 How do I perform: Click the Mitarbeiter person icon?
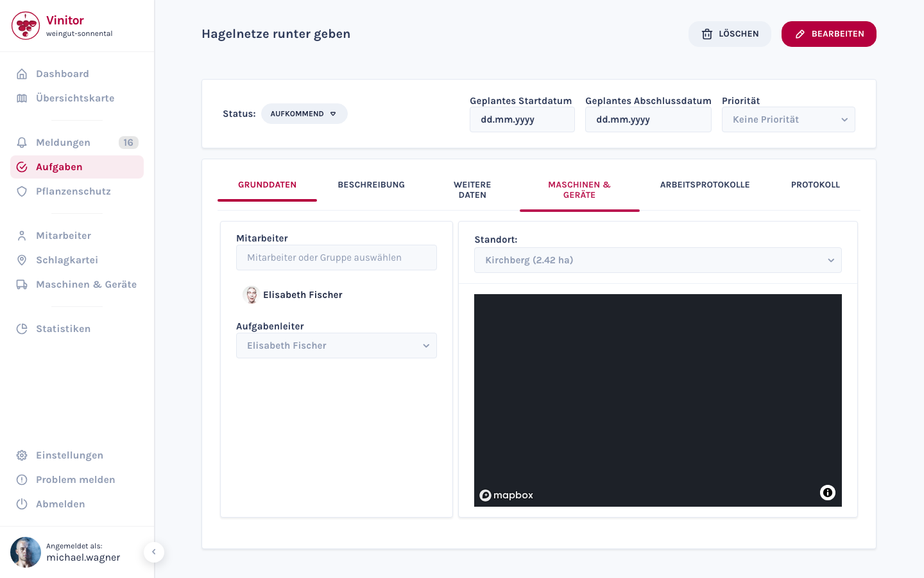click(22, 236)
